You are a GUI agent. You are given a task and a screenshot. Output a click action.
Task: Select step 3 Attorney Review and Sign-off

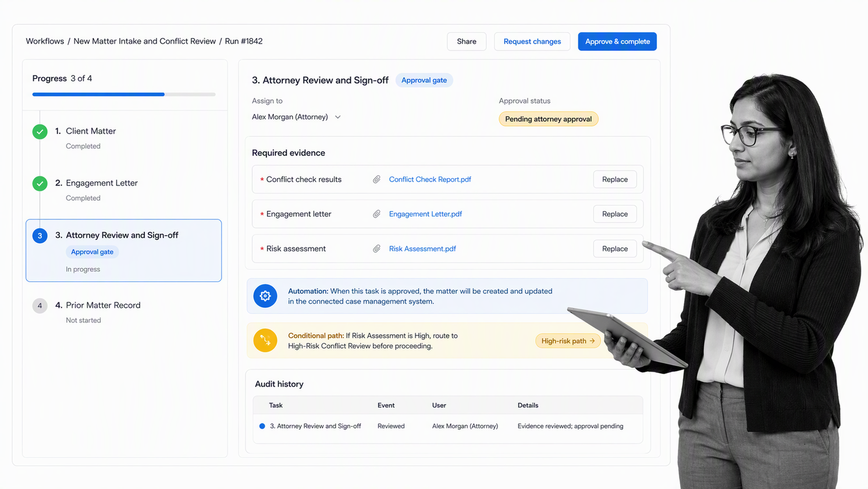coord(124,250)
